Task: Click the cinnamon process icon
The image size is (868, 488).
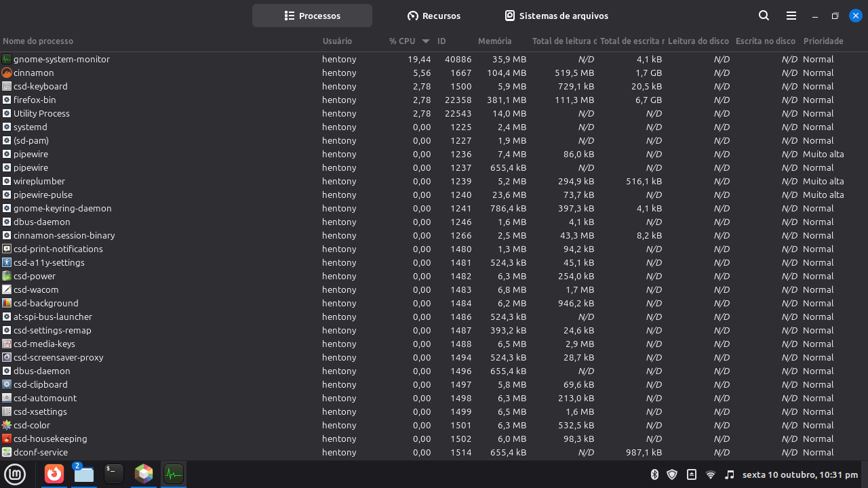Action: point(7,73)
